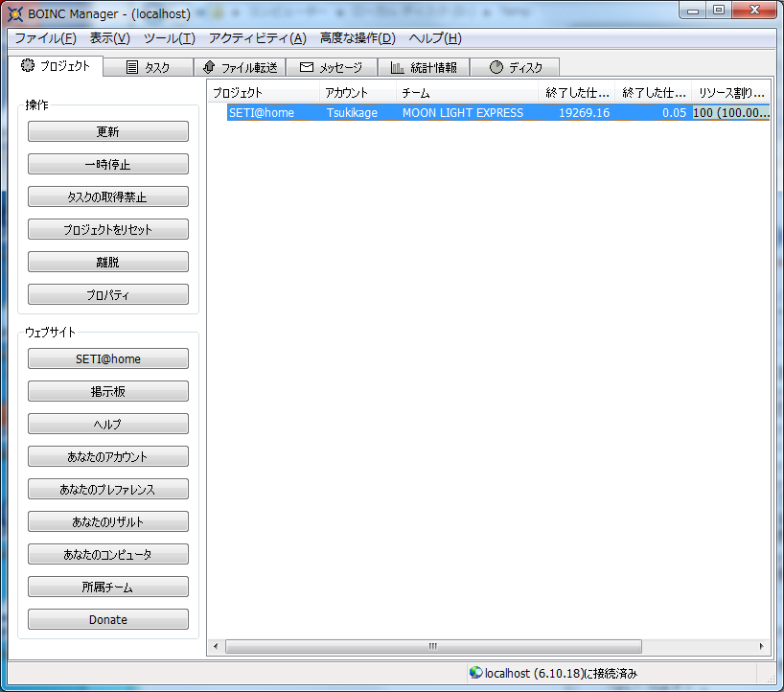Click the あなたのコンピュータ button
This screenshot has height=692, width=784.
(108, 553)
